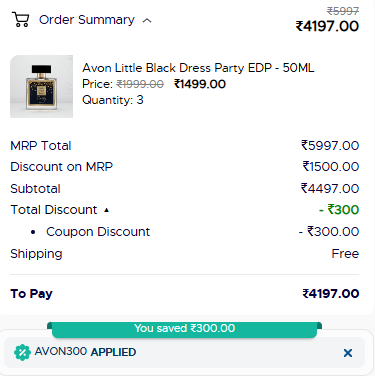This screenshot has height=376, width=375.
Task: Click the shopping cart icon
Action: click(x=21, y=19)
